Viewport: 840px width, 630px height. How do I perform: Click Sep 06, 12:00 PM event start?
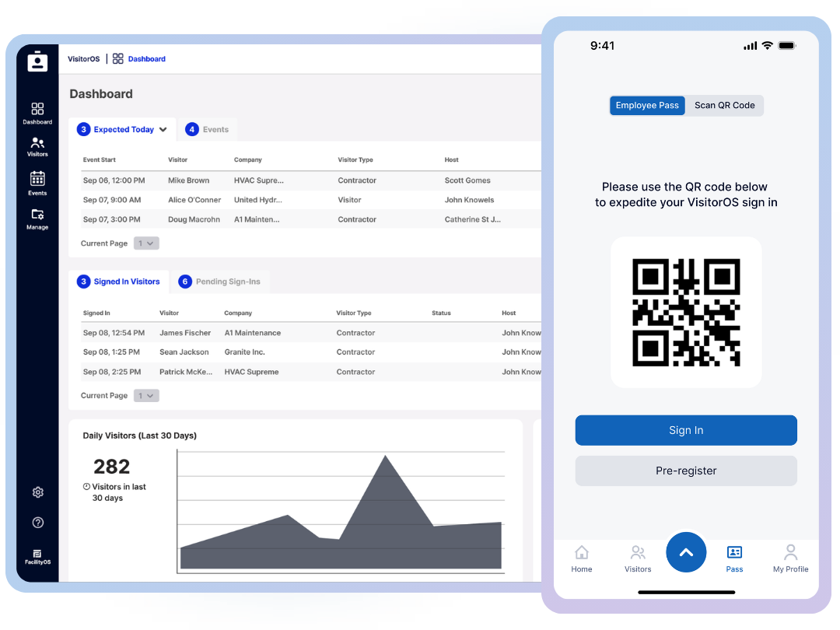114,180
